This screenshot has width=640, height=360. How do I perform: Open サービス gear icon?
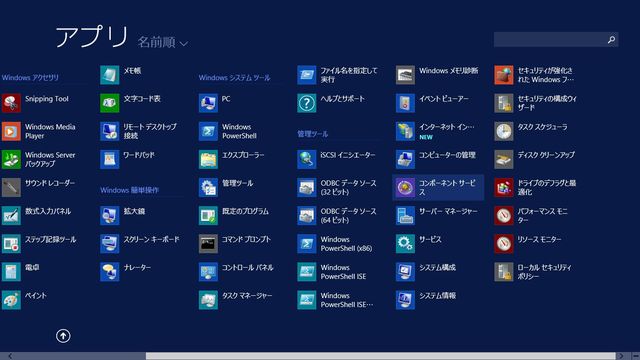pos(405,244)
